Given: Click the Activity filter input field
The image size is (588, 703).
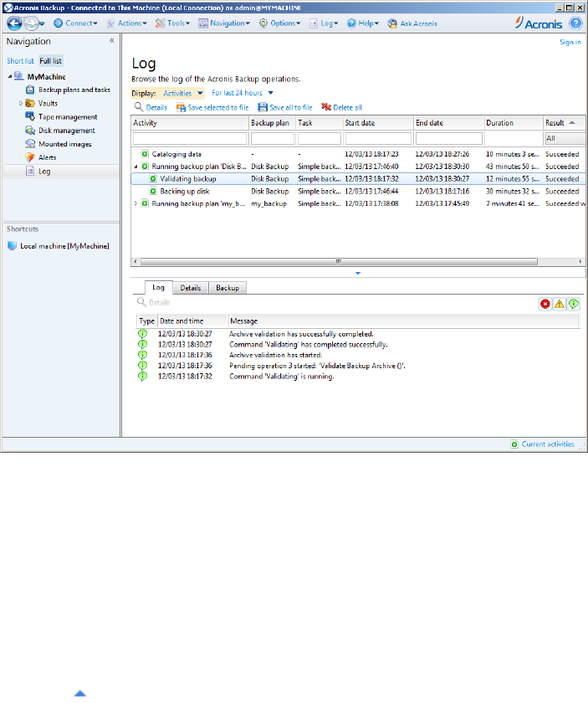Looking at the screenshot, I should point(190,139).
